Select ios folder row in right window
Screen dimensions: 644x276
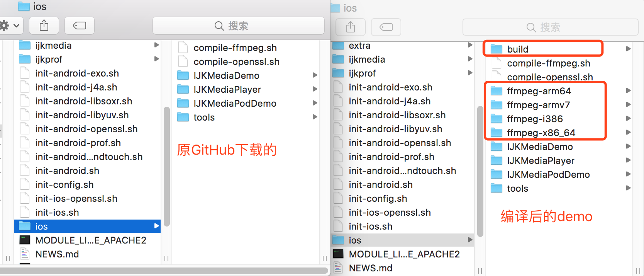(403, 240)
